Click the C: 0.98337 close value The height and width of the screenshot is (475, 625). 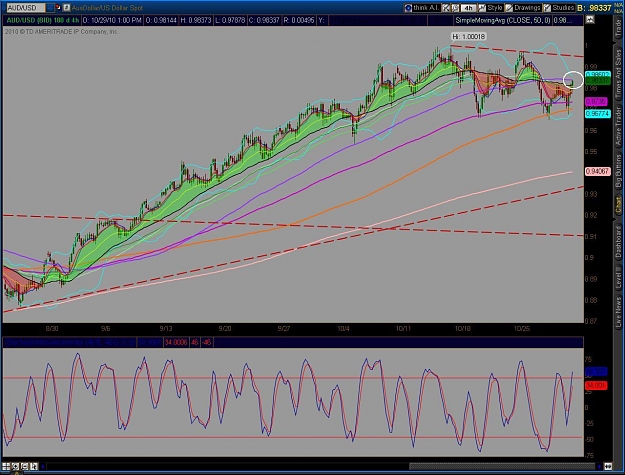(264, 20)
